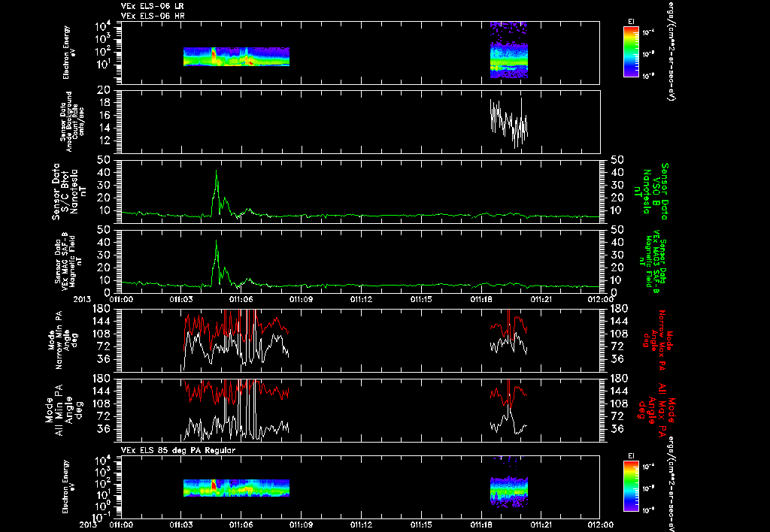Click the white "VEx MAG SAF-B Magnetic Field" label
Image resolution: width=770 pixels, height=532 pixels.
point(68,261)
